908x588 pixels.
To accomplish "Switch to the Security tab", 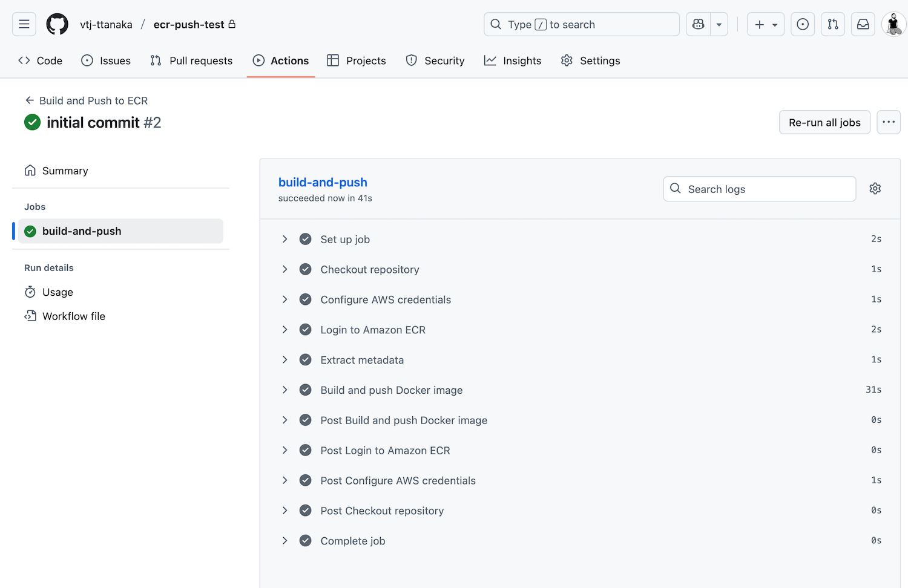I will 435,60.
